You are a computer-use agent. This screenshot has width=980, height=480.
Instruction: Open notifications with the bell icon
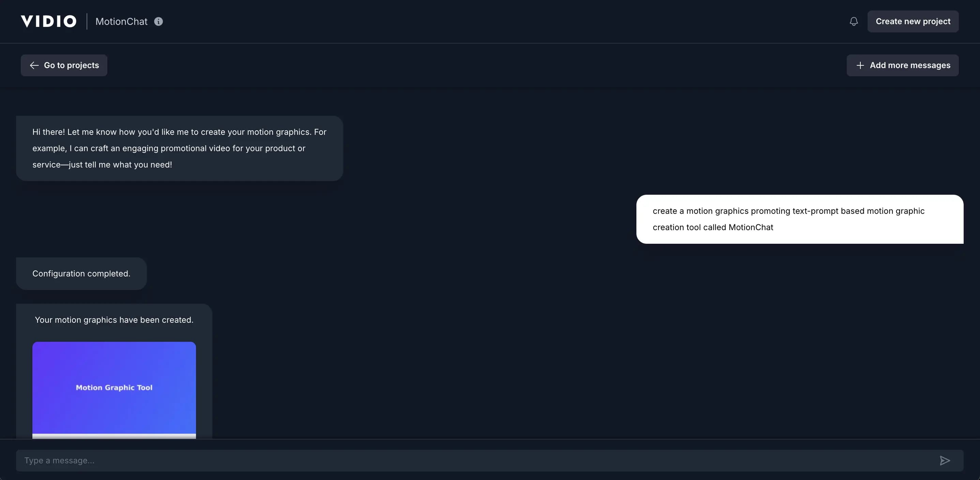[x=854, y=22]
